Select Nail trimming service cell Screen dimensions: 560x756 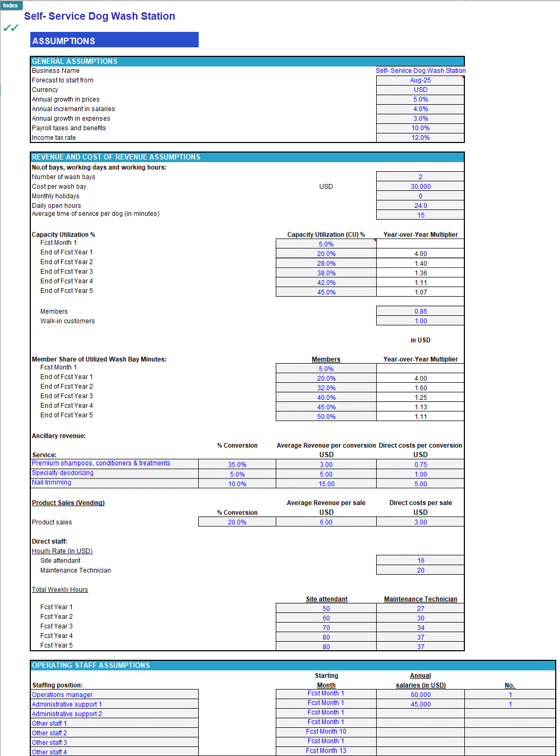(x=114, y=483)
